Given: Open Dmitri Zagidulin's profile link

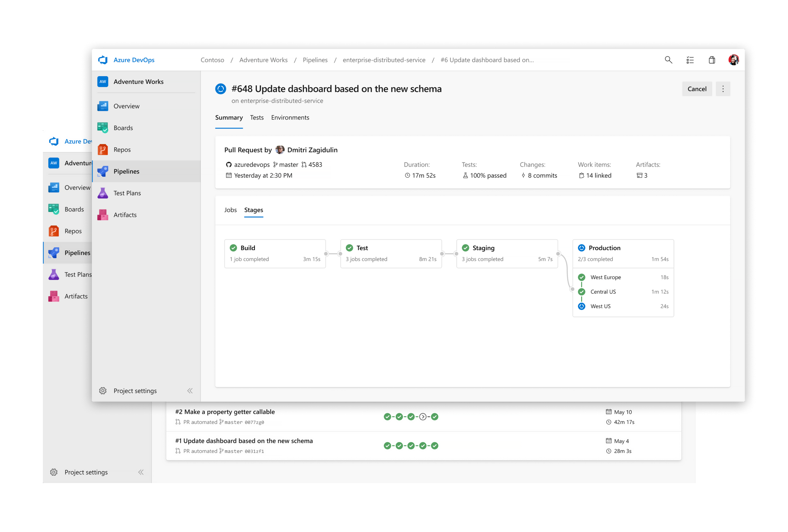Looking at the screenshot, I should coord(312,149).
